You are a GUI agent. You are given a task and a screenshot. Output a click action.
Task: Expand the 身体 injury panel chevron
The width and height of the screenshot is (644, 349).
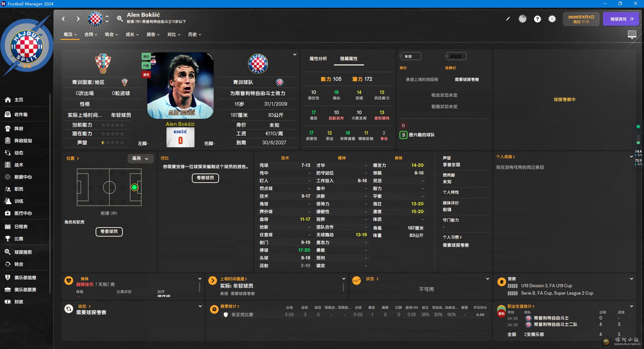200,279
